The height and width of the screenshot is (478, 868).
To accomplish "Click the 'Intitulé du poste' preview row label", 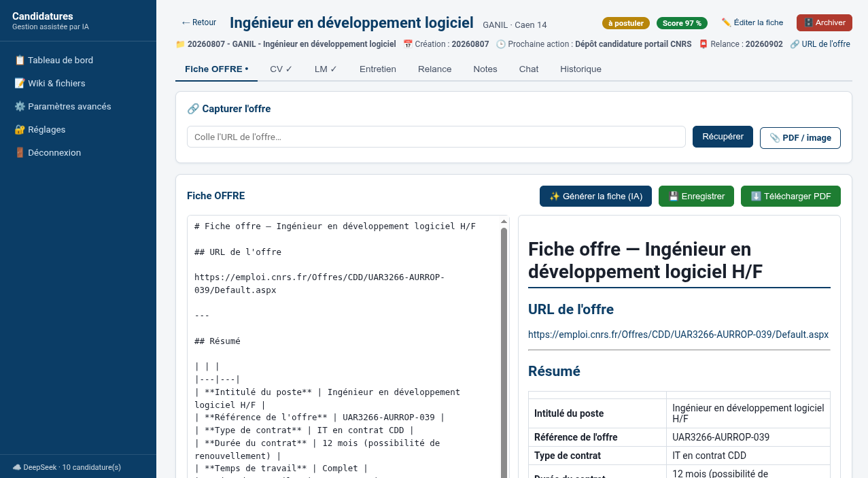I will (597, 413).
